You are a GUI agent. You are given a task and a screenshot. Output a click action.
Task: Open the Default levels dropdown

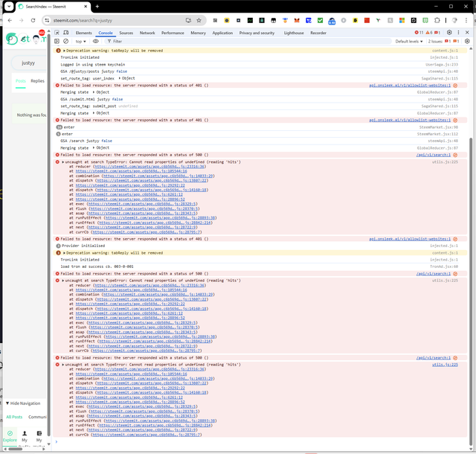tap(409, 42)
